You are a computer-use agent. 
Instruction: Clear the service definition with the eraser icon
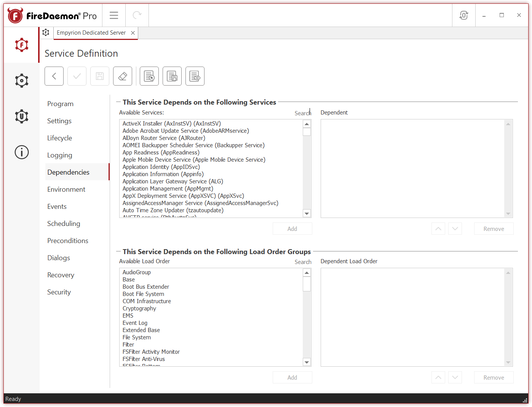pos(122,76)
